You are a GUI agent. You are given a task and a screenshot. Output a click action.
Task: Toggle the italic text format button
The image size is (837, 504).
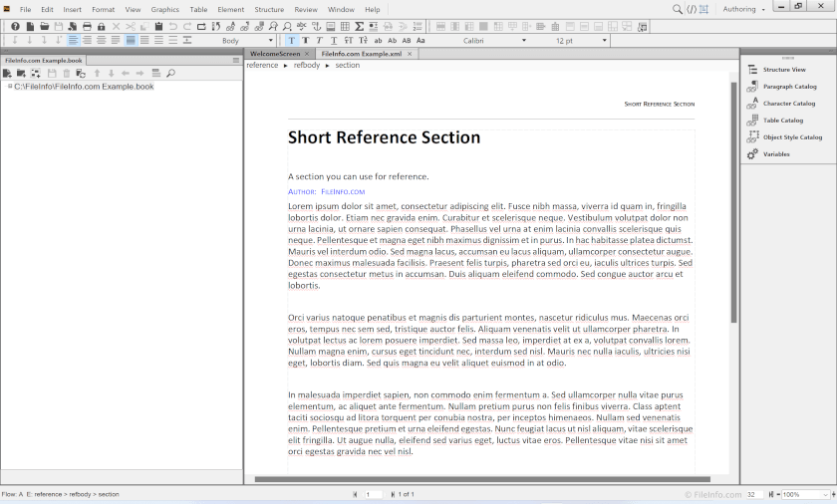point(320,41)
